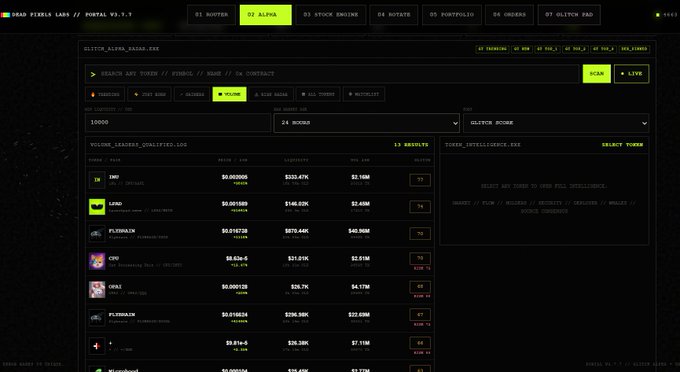Viewport: 680px width, 372px height.
Task: Click liquidity value $31.01K
Action: [x=298, y=258]
